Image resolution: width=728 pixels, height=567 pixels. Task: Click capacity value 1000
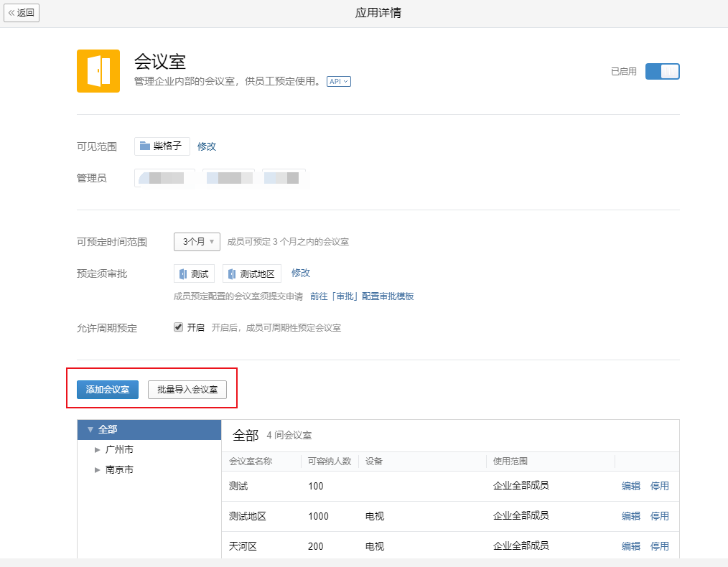(x=319, y=517)
